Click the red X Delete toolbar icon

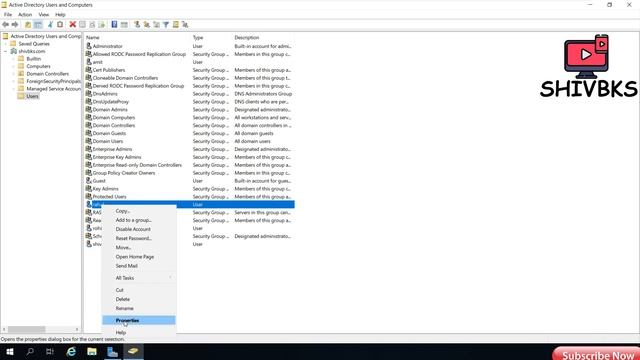tap(73, 25)
